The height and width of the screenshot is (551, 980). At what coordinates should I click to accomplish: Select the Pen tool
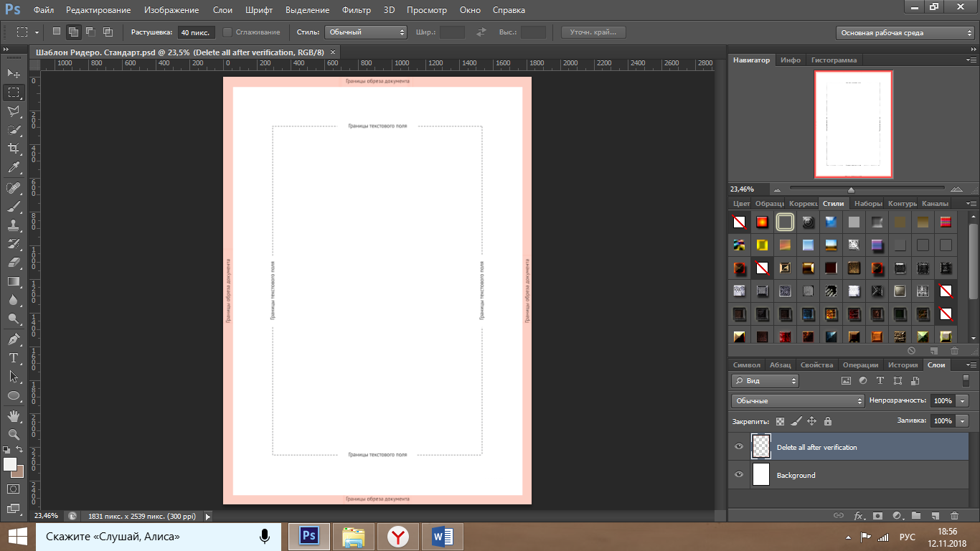click(13, 339)
